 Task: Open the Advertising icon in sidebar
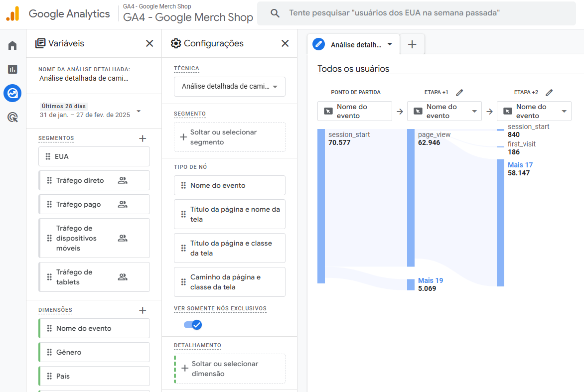coord(12,118)
